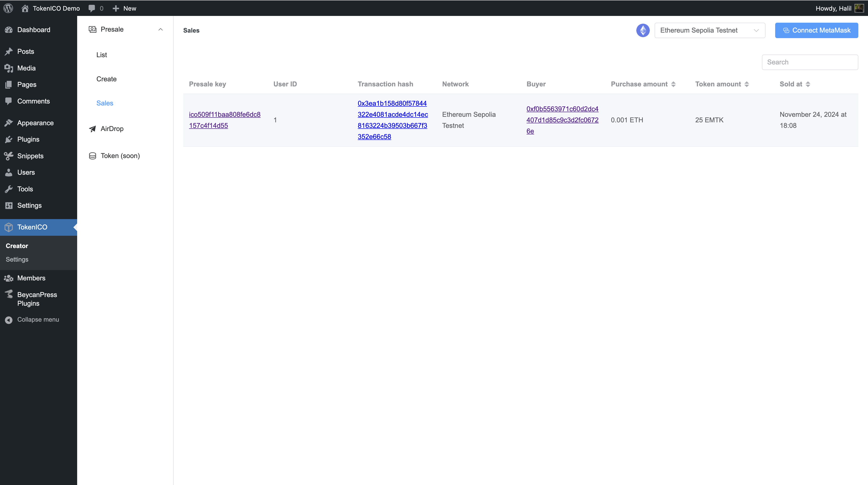Screen dimensions: 868x485
Task: Click the Presale key column header
Action: [x=207, y=84]
